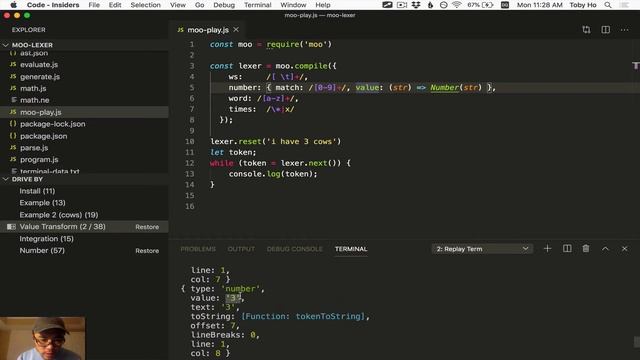Click the JS icon beside evaluate.js
Viewport: 640px width, 360px height.
(13, 64)
